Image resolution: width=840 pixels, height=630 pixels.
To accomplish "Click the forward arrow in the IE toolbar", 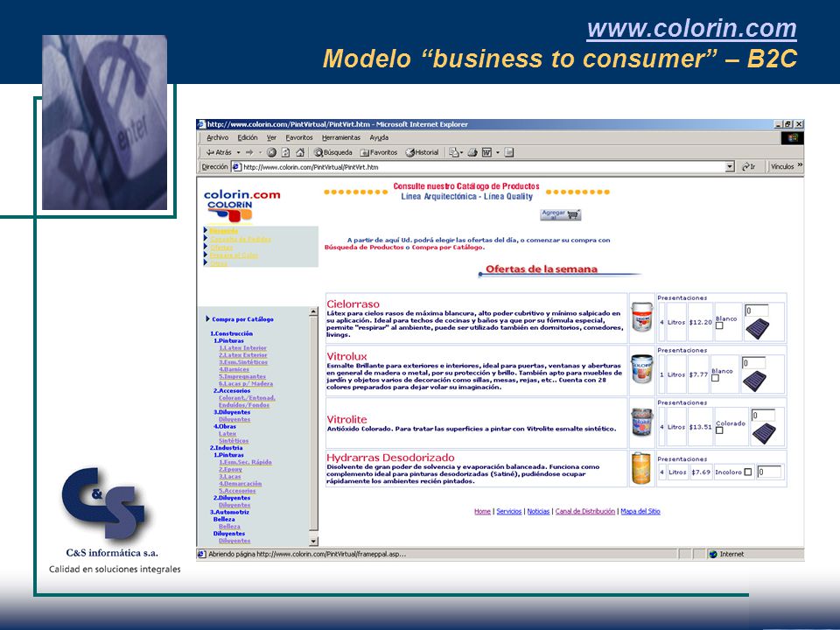I will click(x=249, y=152).
